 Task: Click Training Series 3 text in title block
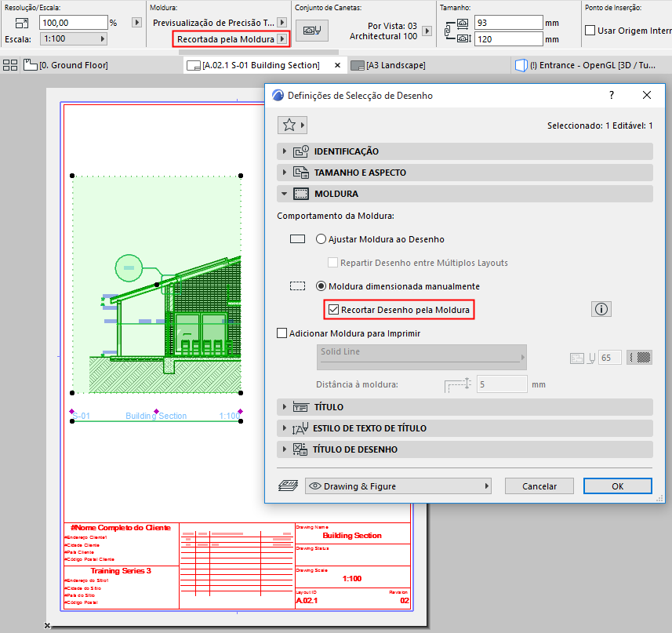[x=121, y=571]
